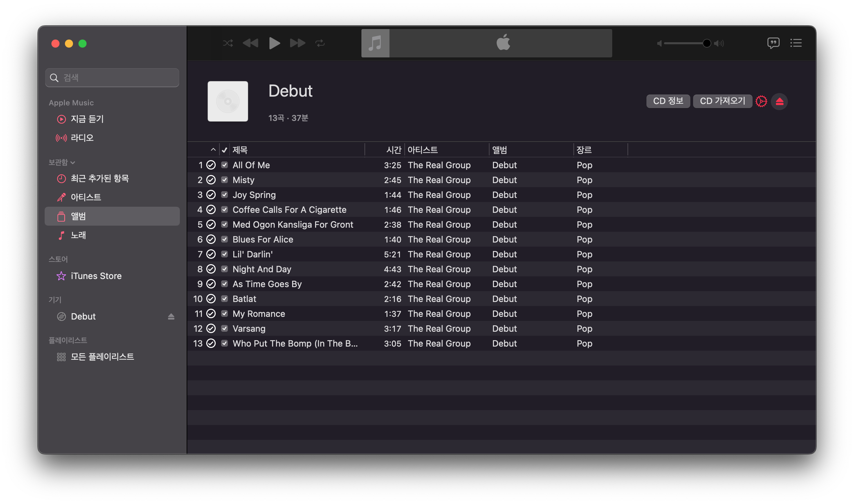This screenshot has width=854, height=504.
Task: Skip to next track
Action: [x=298, y=43]
